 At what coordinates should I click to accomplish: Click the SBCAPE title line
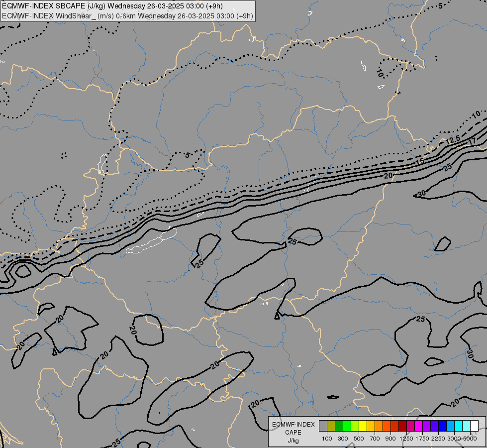(x=112, y=6)
